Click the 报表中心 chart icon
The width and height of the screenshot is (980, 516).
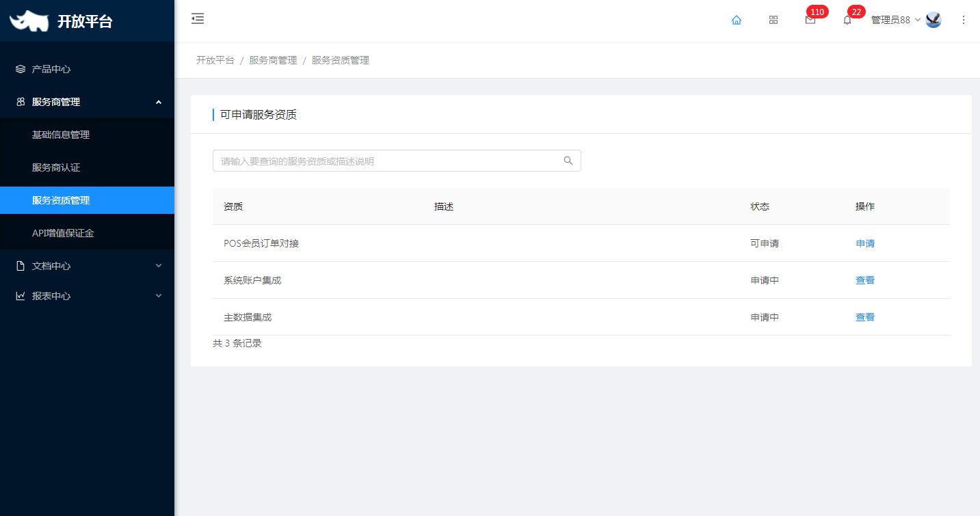click(x=21, y=296)
